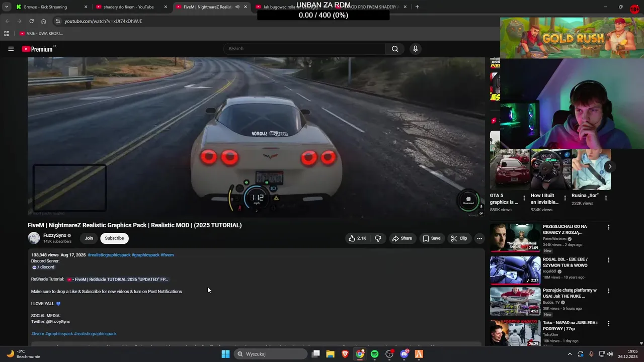Image resolution: width=644 pixels, height=362 pixels.
Task: Launch Brave browser from taskbar
Action: (x=345, y=354)
